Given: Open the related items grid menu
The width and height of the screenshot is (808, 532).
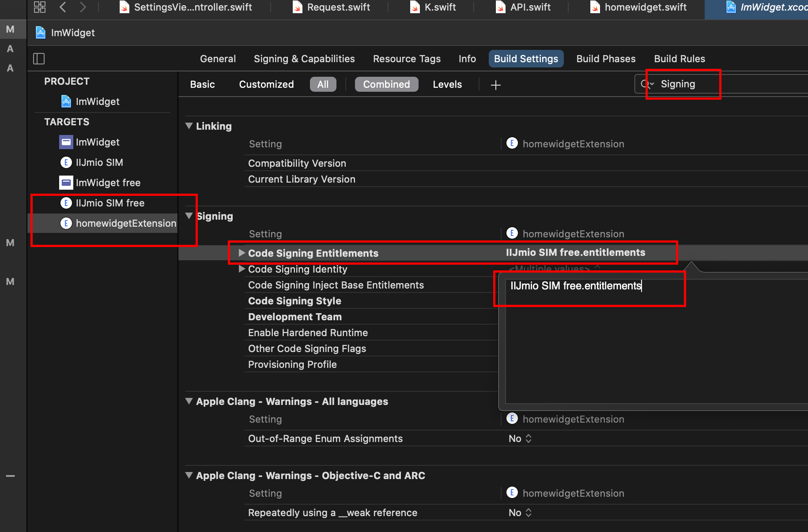Looking at the screenshot, I should coord(40,7).
